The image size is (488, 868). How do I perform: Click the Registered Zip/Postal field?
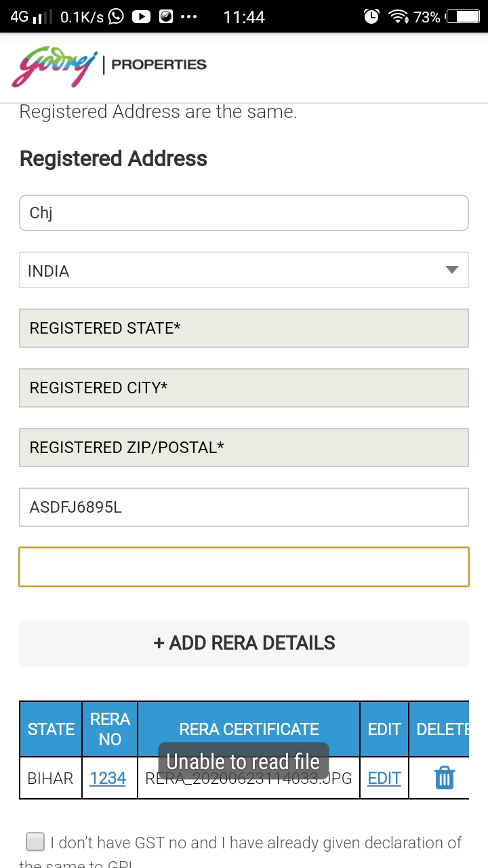tap(244, 448)
